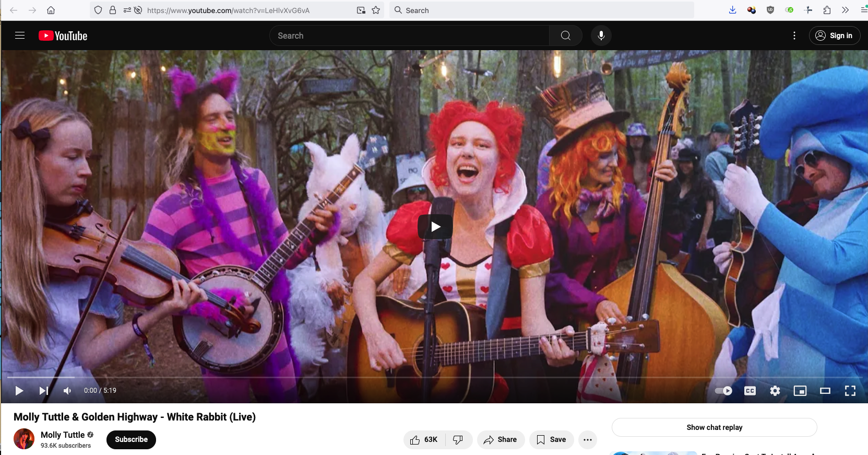Open more actions ellipsis under video
Screen dimensions: 868x455
(588, 440)
